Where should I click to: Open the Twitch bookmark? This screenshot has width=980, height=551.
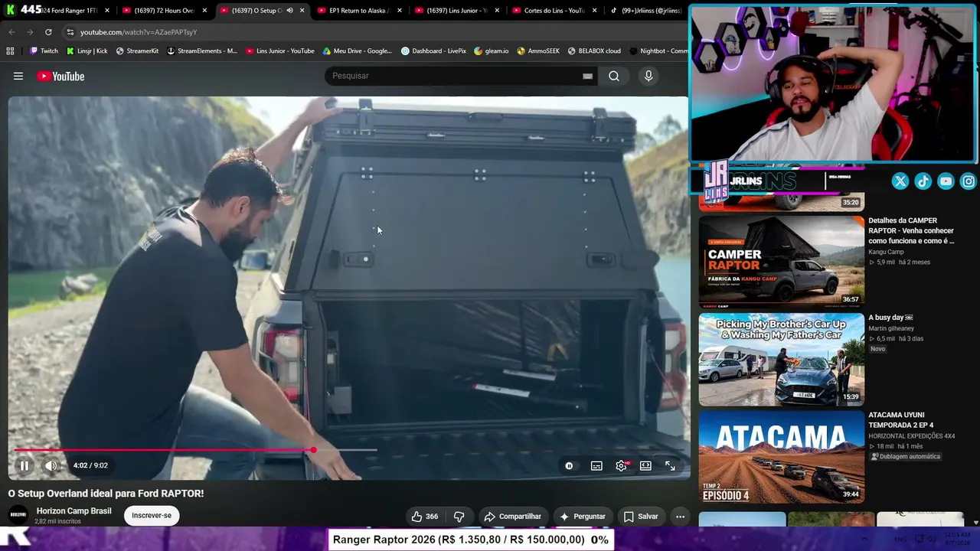(44, 51)
